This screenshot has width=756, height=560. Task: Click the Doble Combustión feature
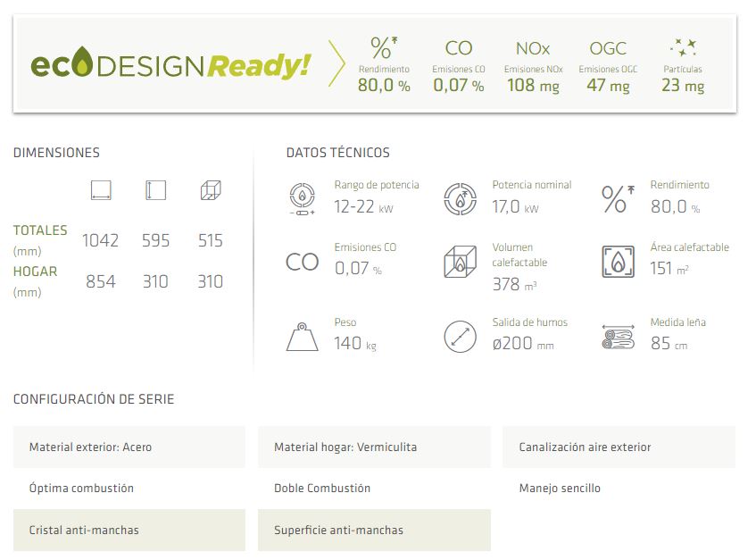click(322, 489)
